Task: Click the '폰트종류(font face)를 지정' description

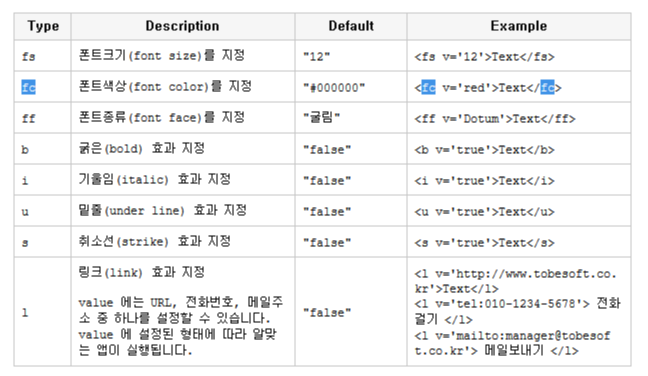Action: (x=162, y=117)
